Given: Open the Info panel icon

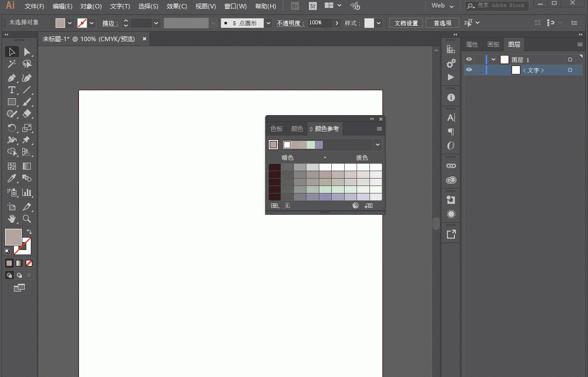Looking at the screenshot, I should (451, 97).
